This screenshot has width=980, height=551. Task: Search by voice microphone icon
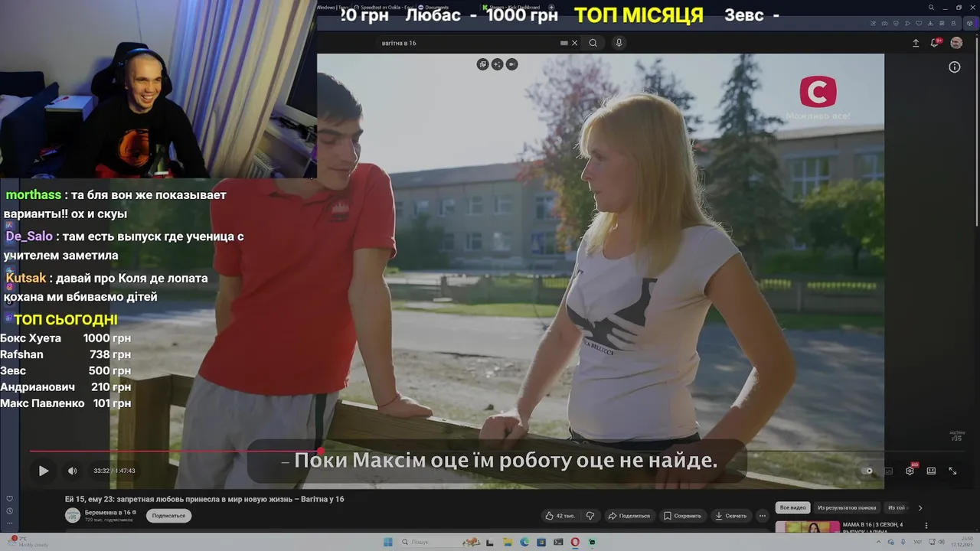(x=619, y=43)
